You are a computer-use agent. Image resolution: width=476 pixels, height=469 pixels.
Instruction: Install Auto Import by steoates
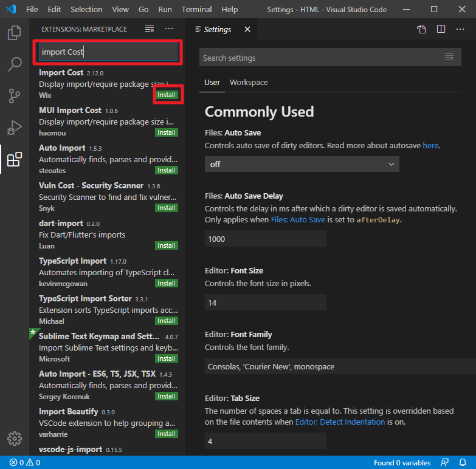tap(167, 170)
